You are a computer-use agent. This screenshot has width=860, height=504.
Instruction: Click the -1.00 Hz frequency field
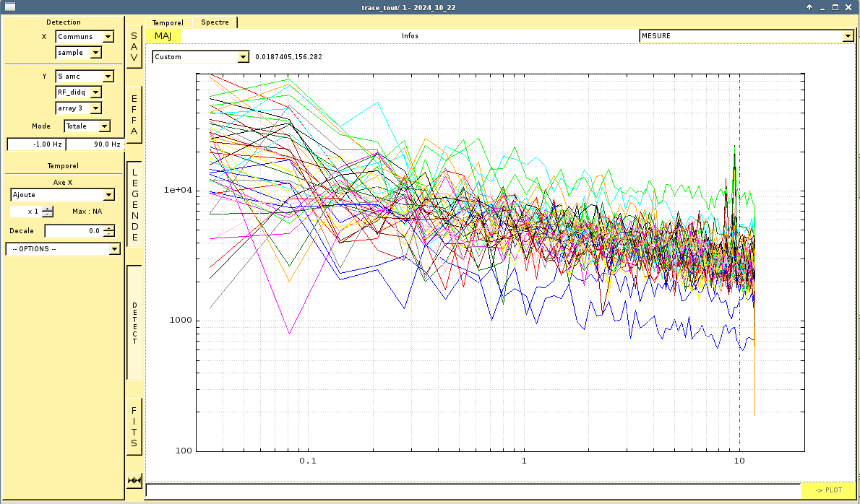click(35, 144)
